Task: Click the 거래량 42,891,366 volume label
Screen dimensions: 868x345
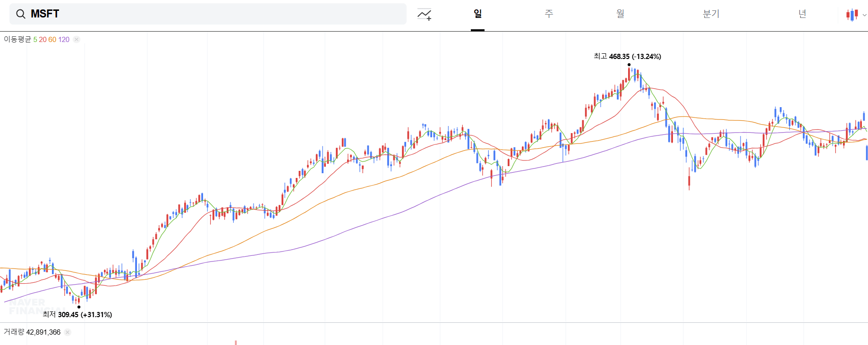Action: (x=32, y=332)
